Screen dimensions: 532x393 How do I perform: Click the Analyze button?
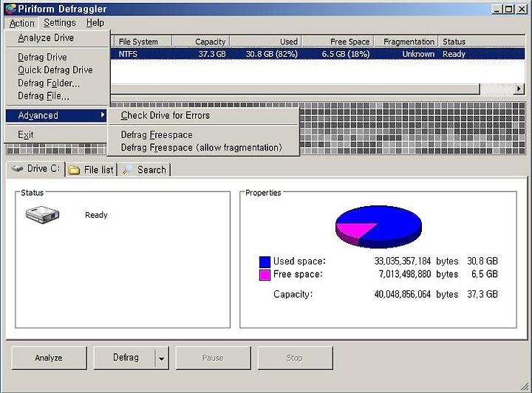[x=49, y=358]
